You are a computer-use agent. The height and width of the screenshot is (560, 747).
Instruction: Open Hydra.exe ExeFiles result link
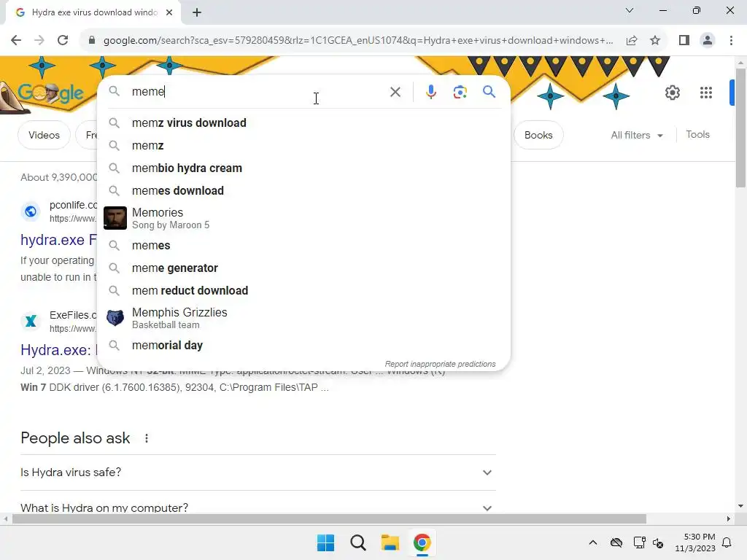click(58, 350)
